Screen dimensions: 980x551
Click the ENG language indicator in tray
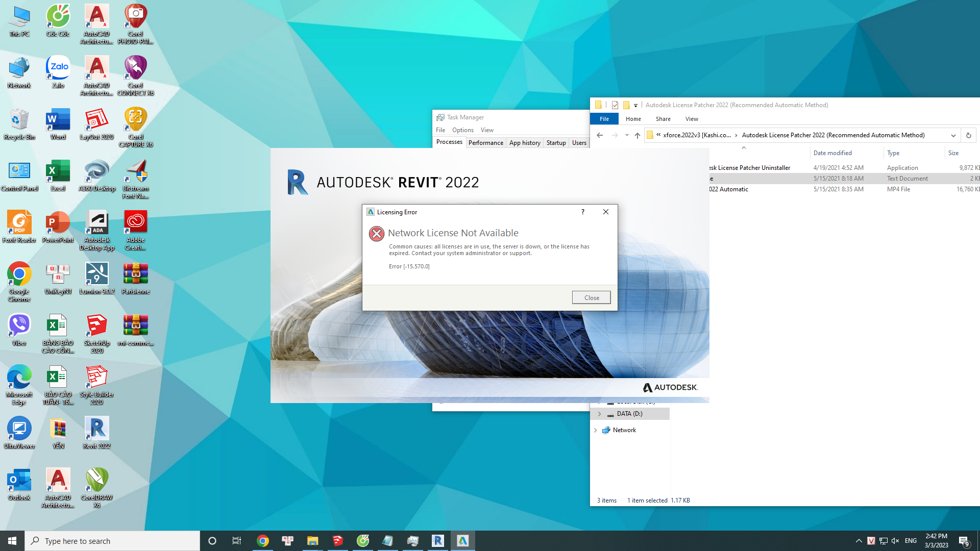911,541
